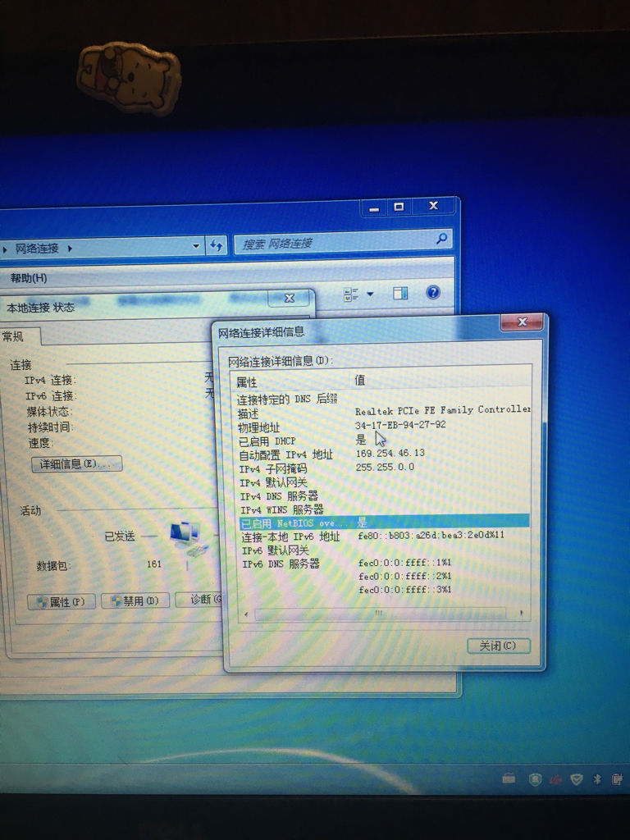Click the horizontal scrollbar thumb in details list
The height and width of the screenshot is (840, 630).
(380, 614)
